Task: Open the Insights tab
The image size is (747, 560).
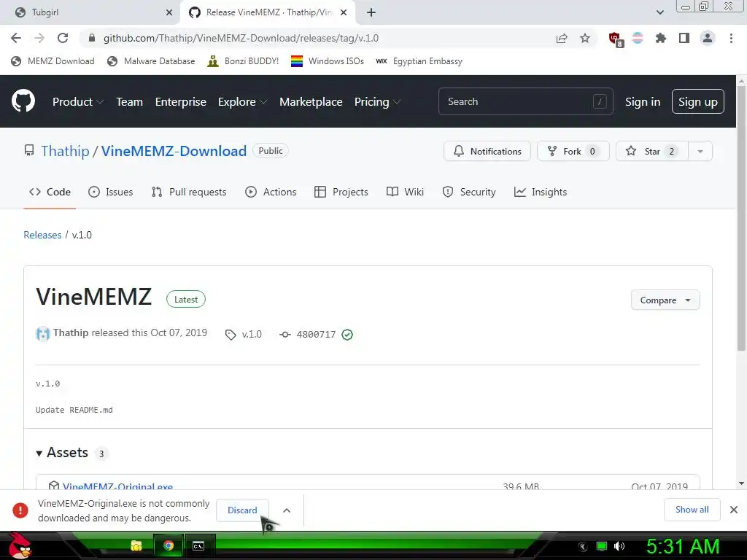Action: point(541,192)
